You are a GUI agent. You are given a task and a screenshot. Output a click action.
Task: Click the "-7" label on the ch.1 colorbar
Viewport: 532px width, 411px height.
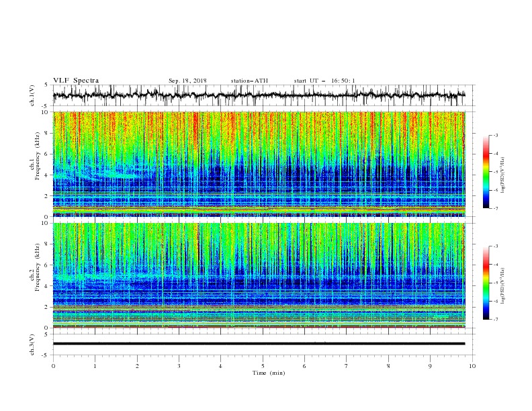(496, 209)
